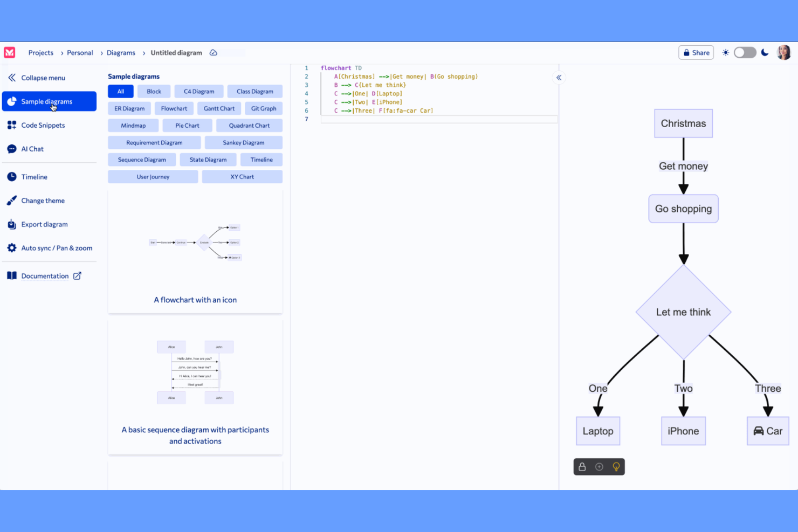Viewport: 798px width, 532px height.
Task: Select the moon dark theme icon
Action: click(x=765, y=52)
